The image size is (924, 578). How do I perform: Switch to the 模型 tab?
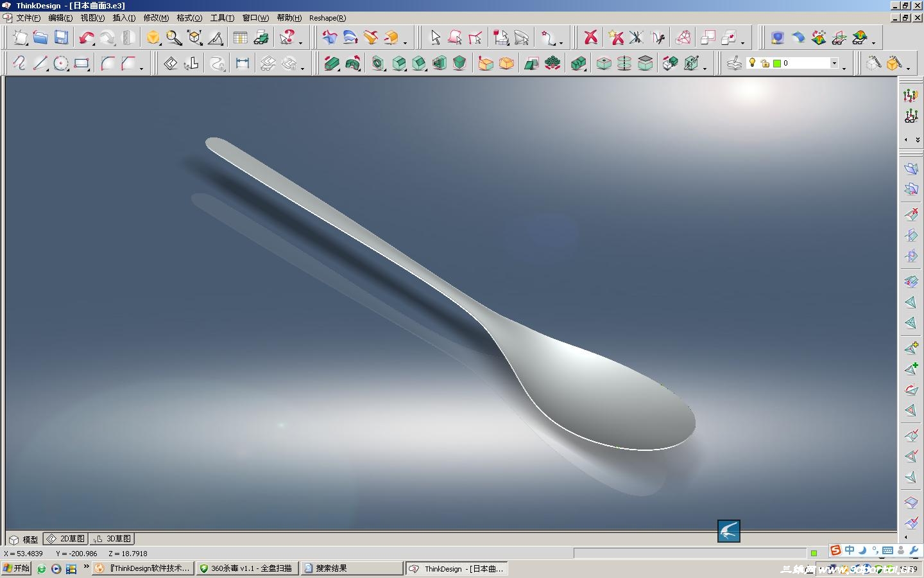click(x=24, y=539)
